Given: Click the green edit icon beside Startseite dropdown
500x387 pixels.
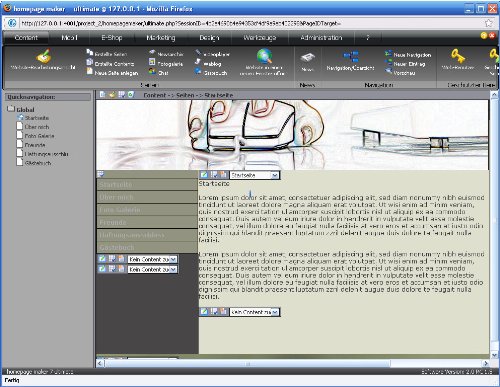Looking at the screenshot, I should 204,175.
